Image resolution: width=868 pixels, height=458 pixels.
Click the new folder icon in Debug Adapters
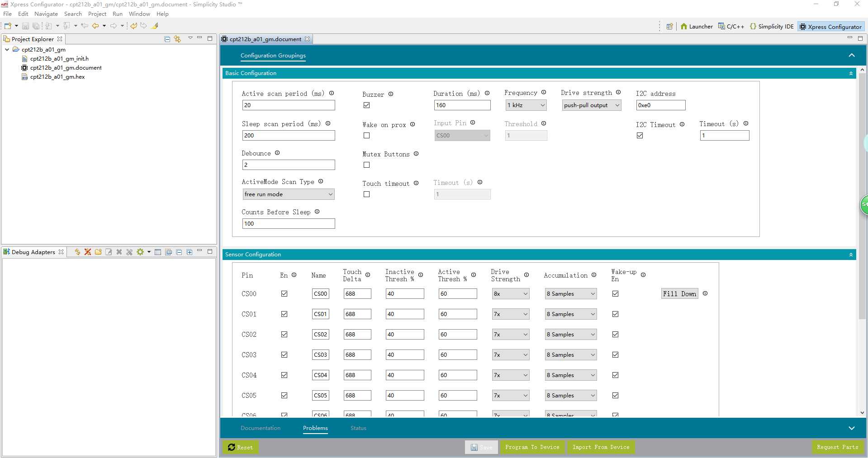point(98,252)
